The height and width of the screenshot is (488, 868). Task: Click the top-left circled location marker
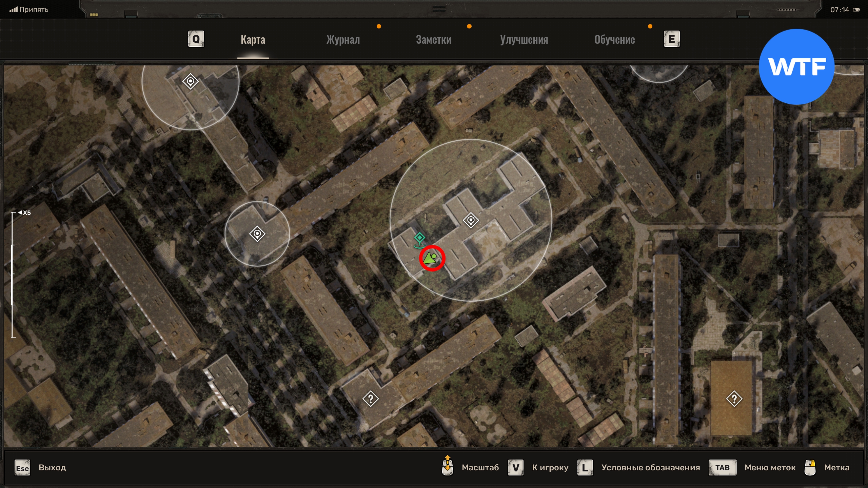pos(190,82)
